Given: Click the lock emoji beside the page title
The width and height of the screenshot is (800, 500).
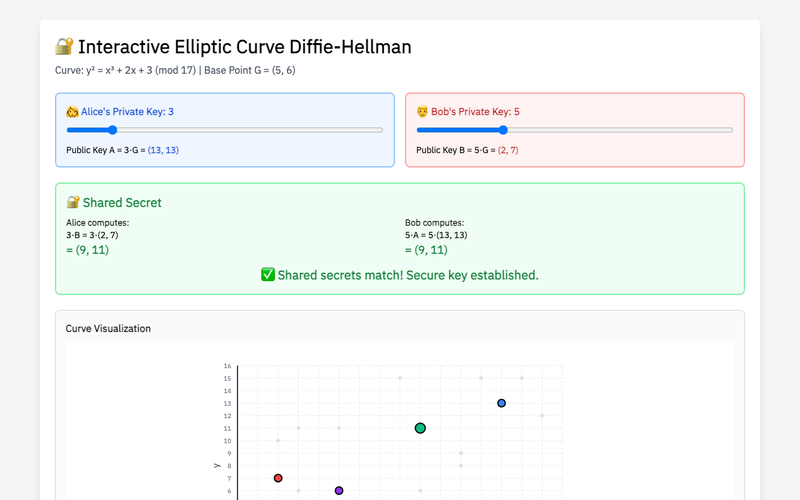Looking at the screenshot, I should [x=64, y=46].
